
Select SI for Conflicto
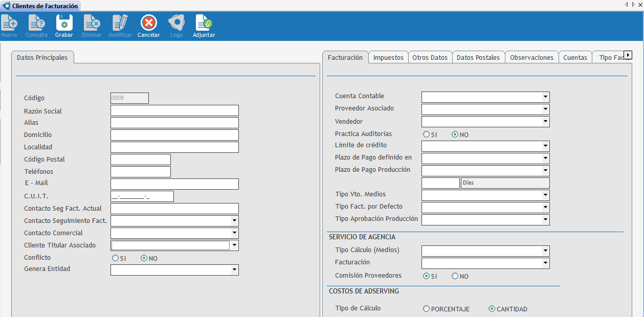[x=115, y=258]
